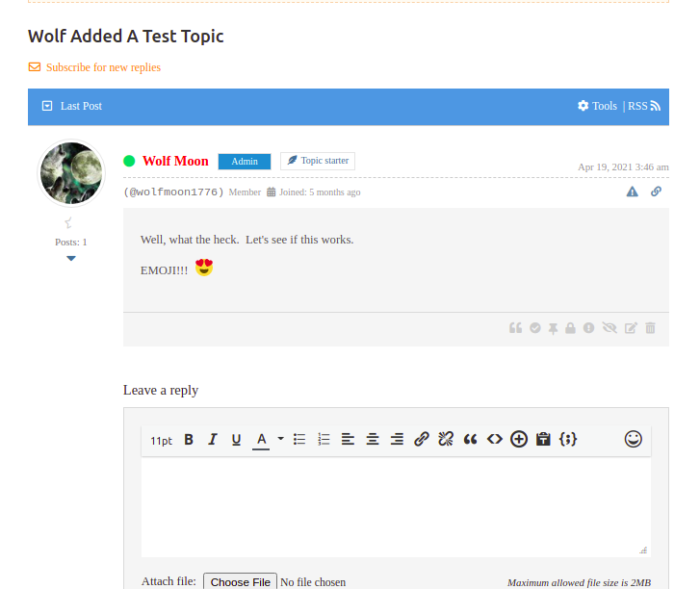Click the post date Apr 19, 2021
Screen dimensions: 700x589
623,167
